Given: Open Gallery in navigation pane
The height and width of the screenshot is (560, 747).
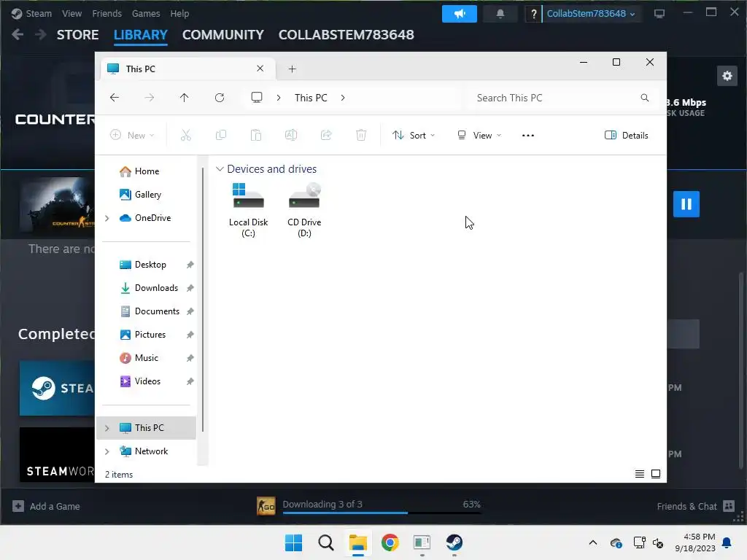Looking at the screenshot, I should tap(146, 194).
